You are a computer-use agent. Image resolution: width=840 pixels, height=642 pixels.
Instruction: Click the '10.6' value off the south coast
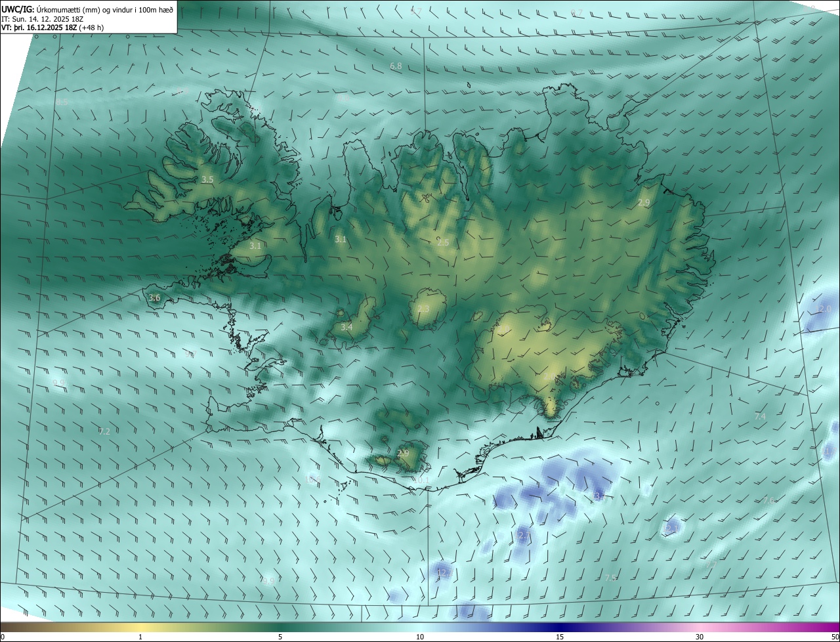(312, 479)
